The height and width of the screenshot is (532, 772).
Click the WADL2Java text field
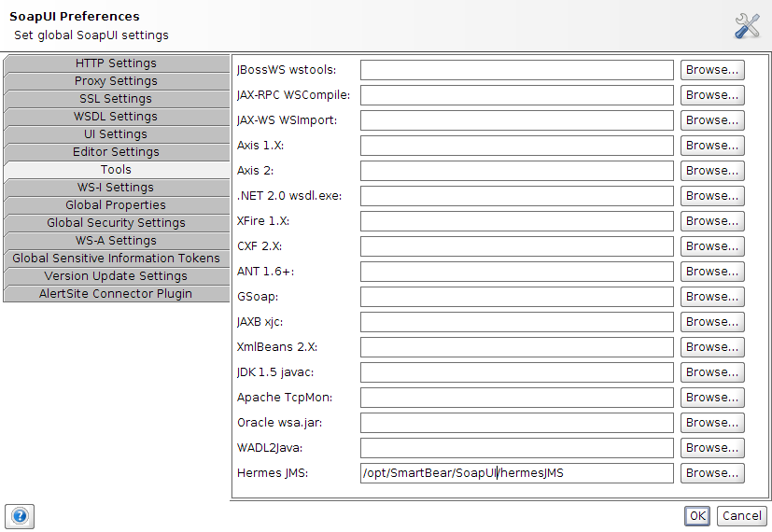(517, 448)
